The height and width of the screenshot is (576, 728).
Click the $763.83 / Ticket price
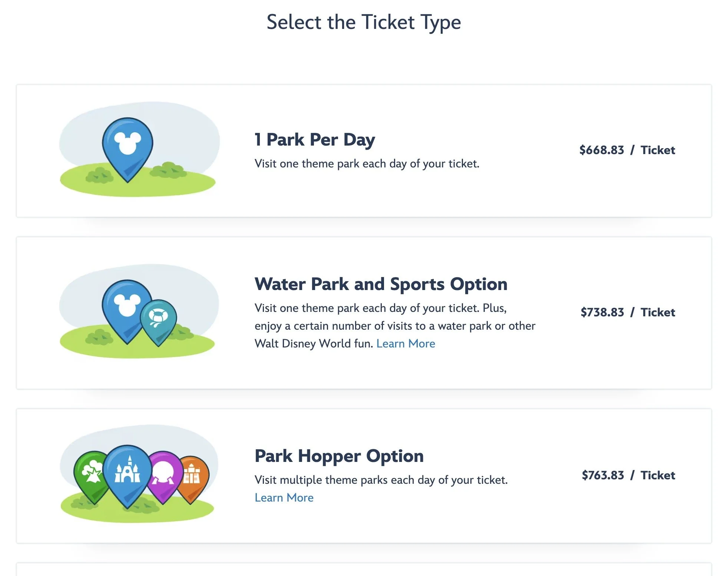628,475
